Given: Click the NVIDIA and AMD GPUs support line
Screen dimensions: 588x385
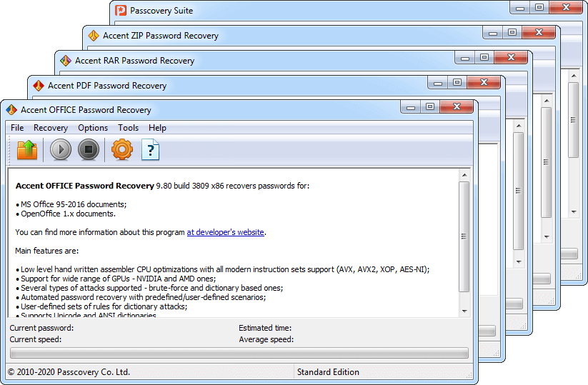Looking at the screenshot, I should [116, 279].
